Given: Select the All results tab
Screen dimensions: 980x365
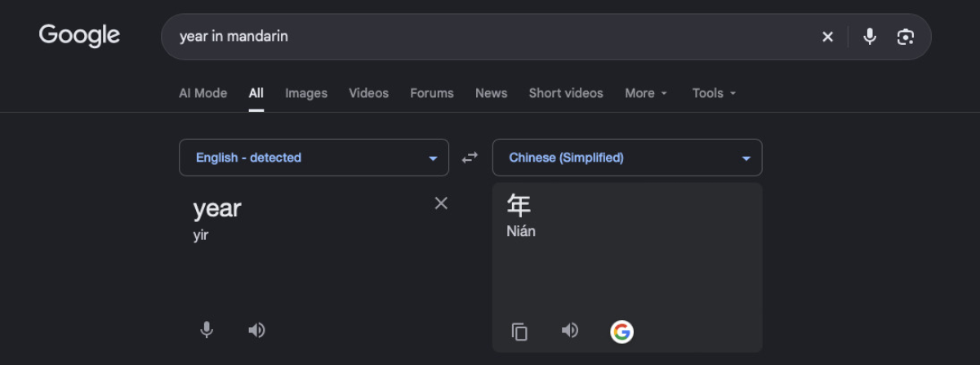Looking at the screenshot, I should click(256, 93).
